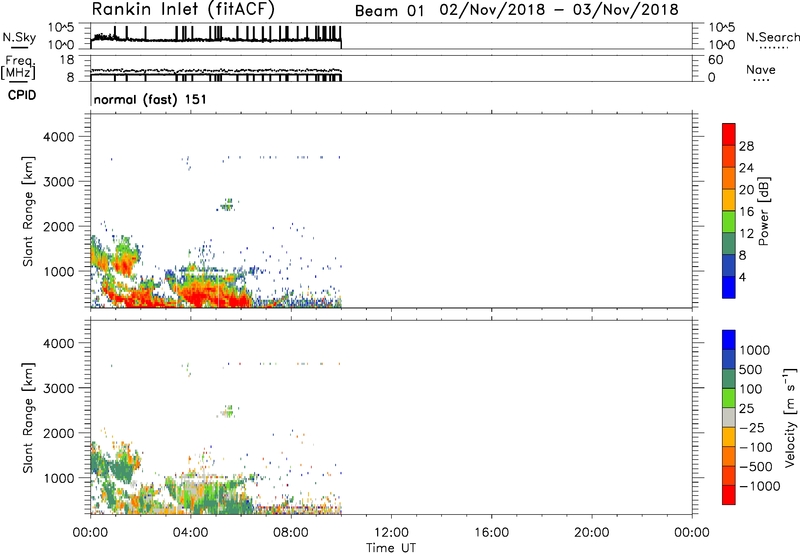Click the 'Power [dB]' colorbar label
Viewport: 800px width, 554px height.
(763, 211)
